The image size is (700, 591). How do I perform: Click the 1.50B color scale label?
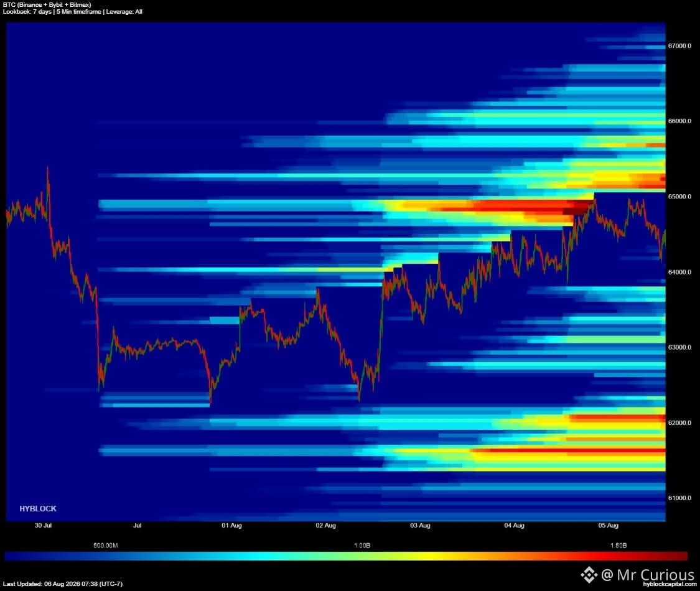(618, 546)
